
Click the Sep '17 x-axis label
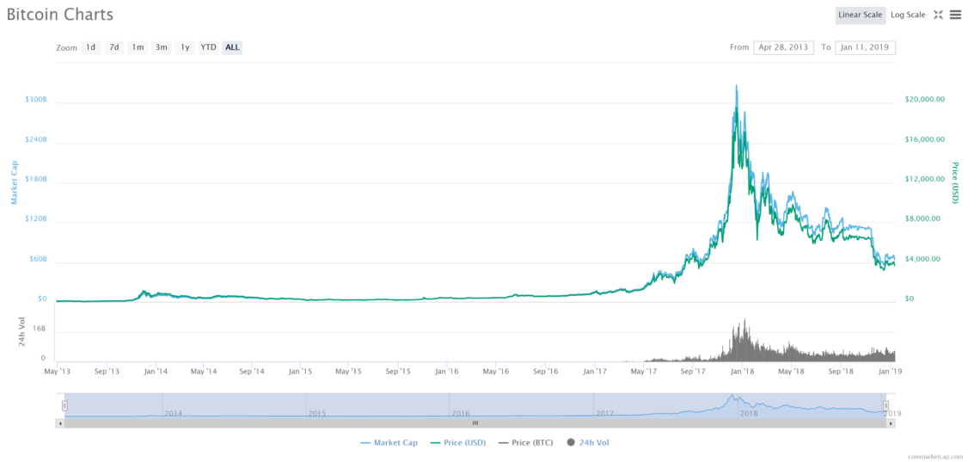tap(694, 372)
